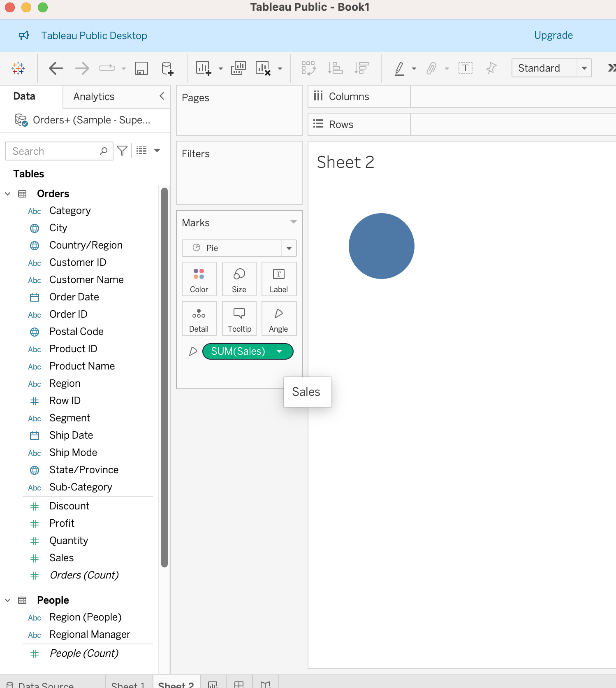The width and height of the screenshot is (616, 688).
Task: Click the New Story tab icon
Action: [x=266, y=684]
